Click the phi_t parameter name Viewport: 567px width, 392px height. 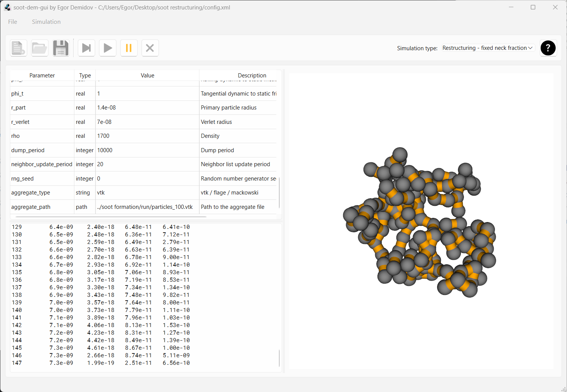(x=17, y=94)
